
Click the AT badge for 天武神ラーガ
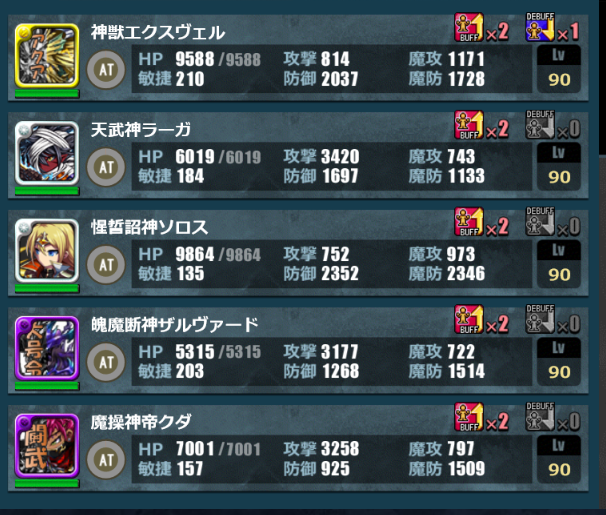click(x=106, y=167)
